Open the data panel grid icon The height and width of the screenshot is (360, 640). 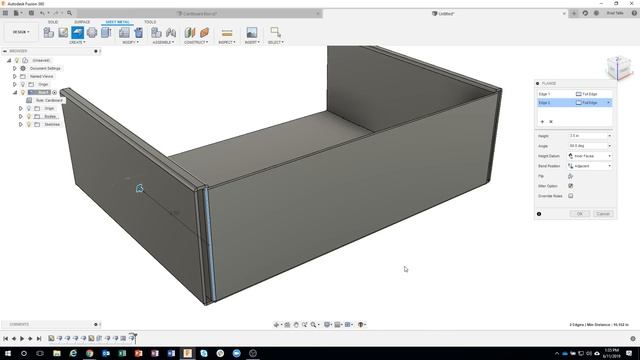point(5,13)
